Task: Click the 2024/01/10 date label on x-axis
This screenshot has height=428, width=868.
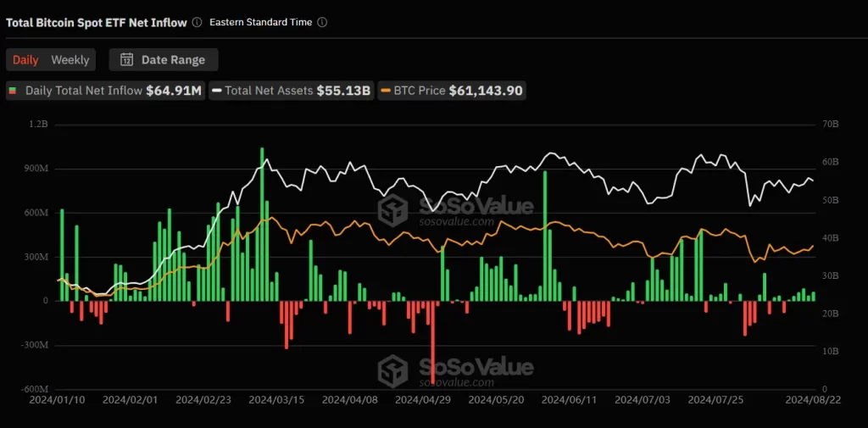Action: pos(58,398)
